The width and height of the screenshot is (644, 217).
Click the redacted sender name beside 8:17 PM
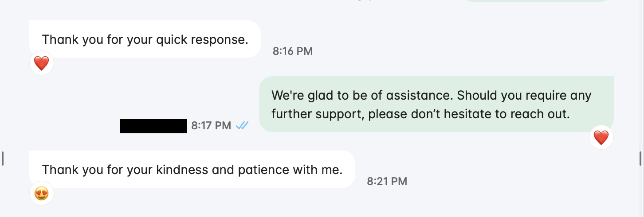153,126
